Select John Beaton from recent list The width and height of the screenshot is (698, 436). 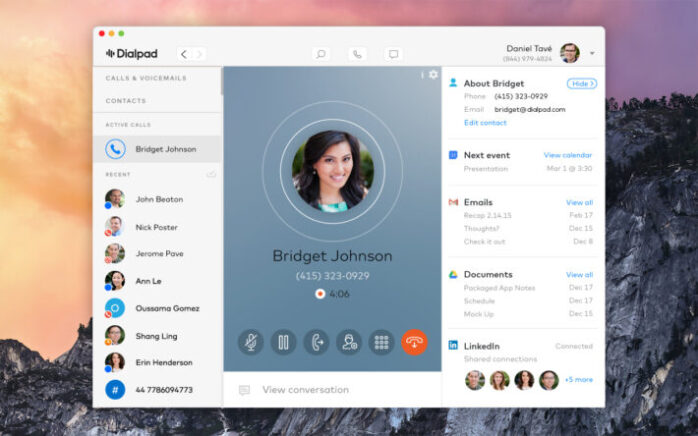pos(158,199)
